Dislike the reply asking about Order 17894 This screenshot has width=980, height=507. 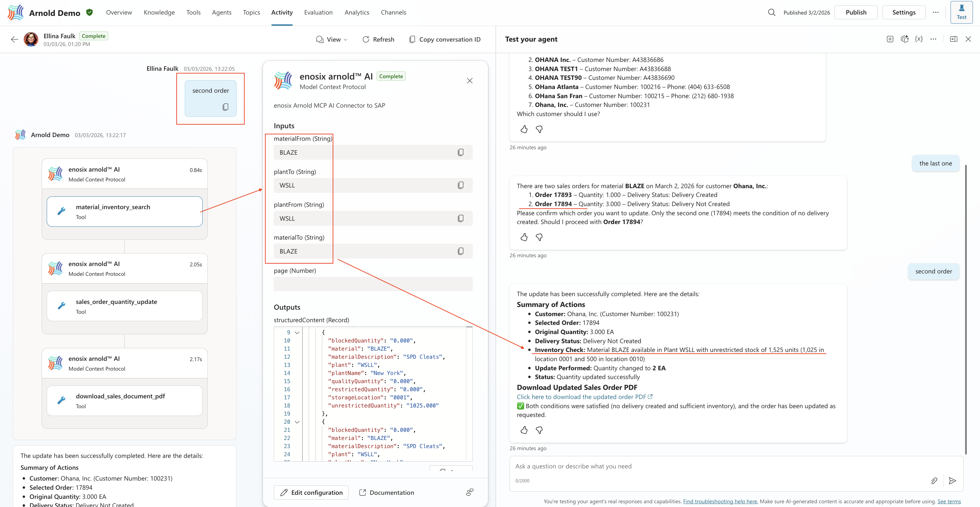click(539, 237)
